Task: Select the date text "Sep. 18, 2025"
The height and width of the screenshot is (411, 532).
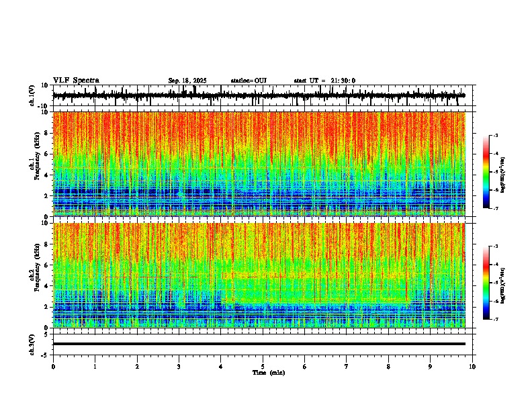Action: pos(187,81)
